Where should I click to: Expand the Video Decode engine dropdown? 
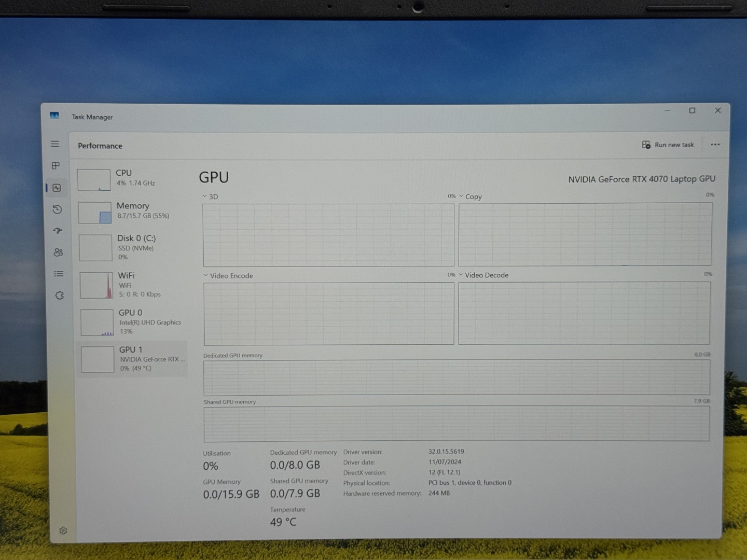pyautogui.click(x=483, y=275)
